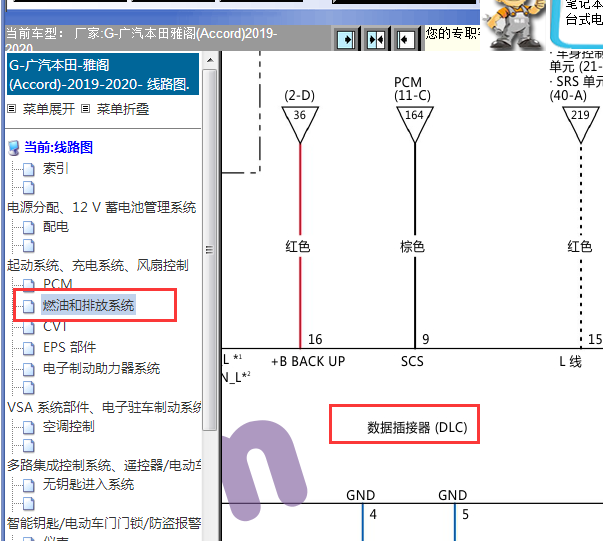This screenshot has width=603, height=541.
Task: Click page icon next to 配电
Action: (29, 227)
